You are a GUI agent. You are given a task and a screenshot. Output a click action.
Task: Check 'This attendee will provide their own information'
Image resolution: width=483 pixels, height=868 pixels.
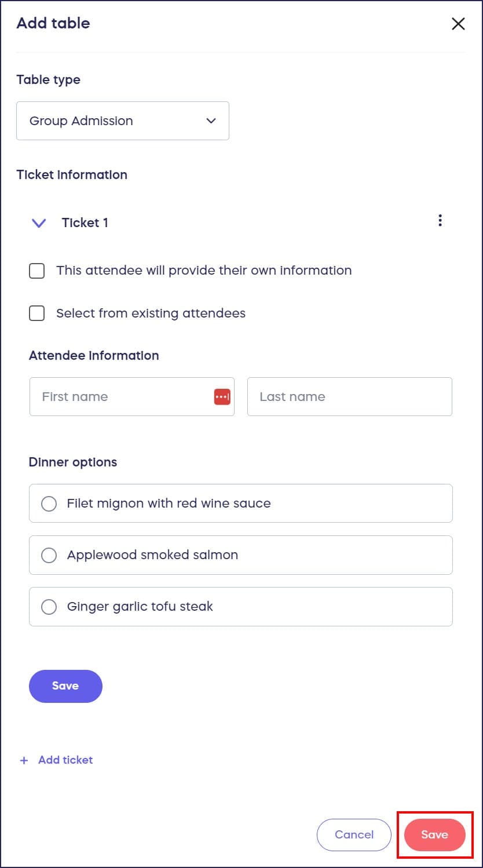37,271
